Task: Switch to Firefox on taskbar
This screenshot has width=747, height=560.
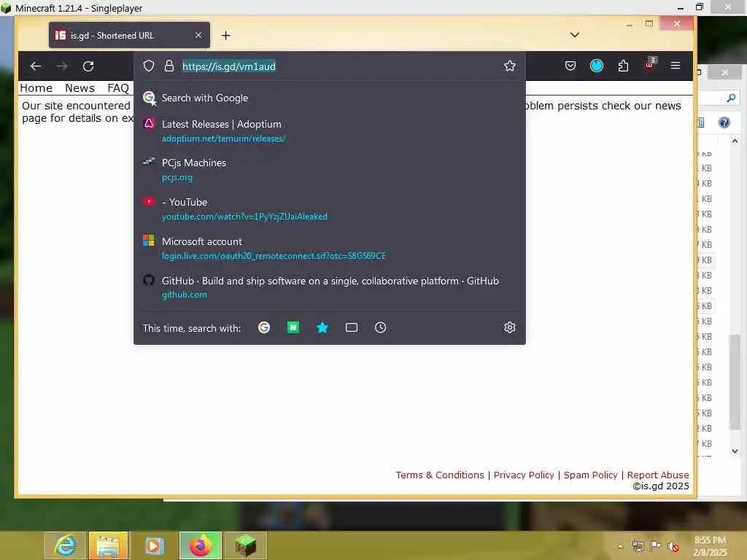Action: click(200, 545)
